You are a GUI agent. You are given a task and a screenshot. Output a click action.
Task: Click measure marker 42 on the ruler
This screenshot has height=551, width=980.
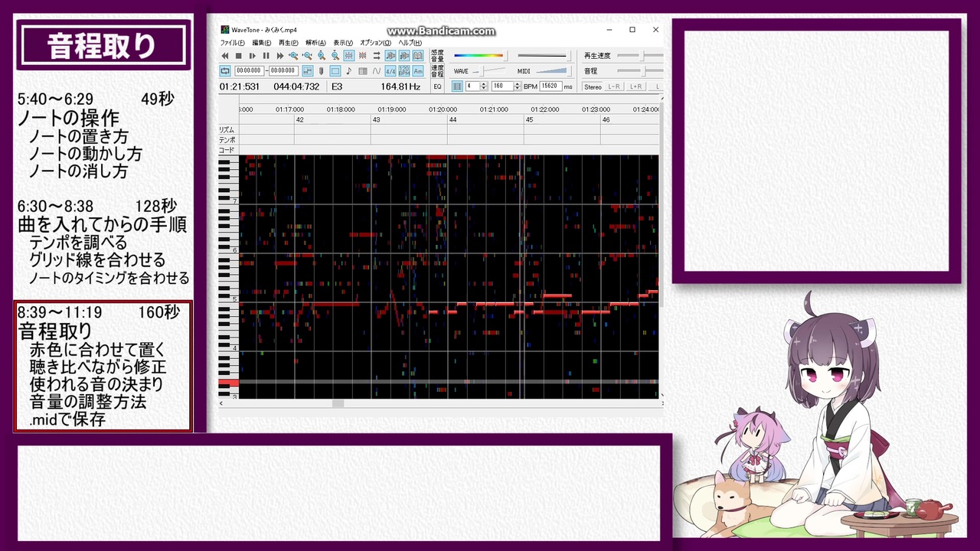(300, 120)
